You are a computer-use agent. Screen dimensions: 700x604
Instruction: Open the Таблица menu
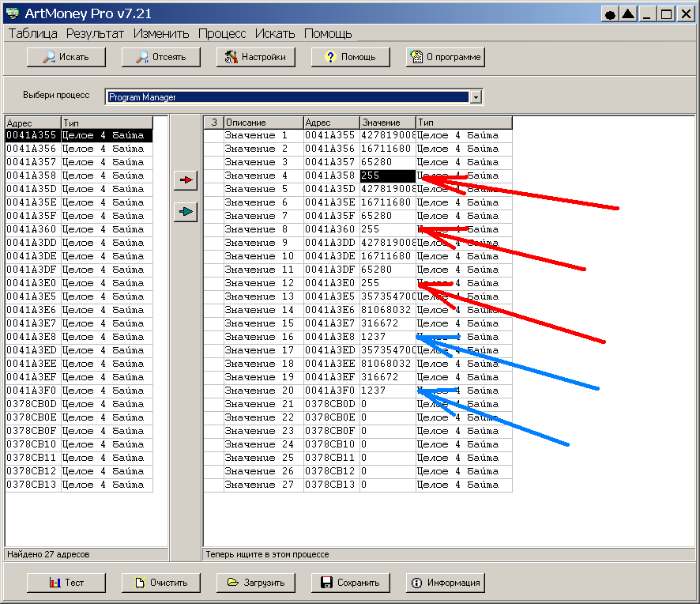[32, 33]
